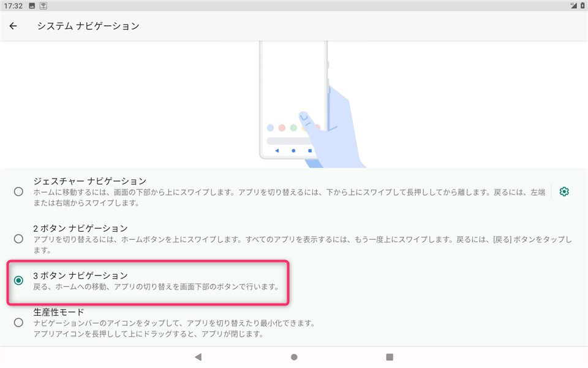Go back using the header arrow
Image resolution: width=588 pixels, height=368 pixels.
[13, 26]
